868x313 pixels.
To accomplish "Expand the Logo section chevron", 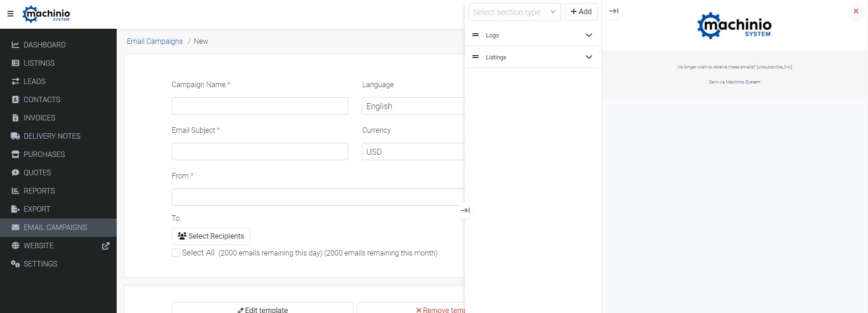I will 589,35.
